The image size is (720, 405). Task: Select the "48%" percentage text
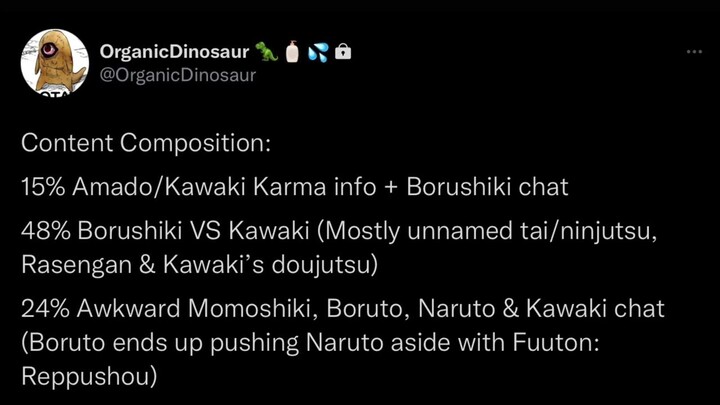click(45, 231)
